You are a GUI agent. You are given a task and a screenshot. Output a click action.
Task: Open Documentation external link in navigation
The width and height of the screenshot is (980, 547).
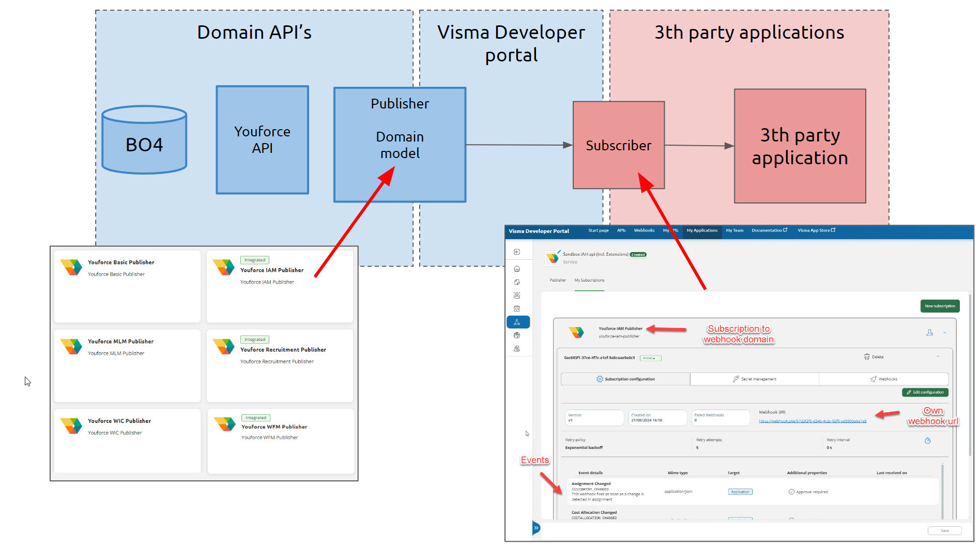769,230
